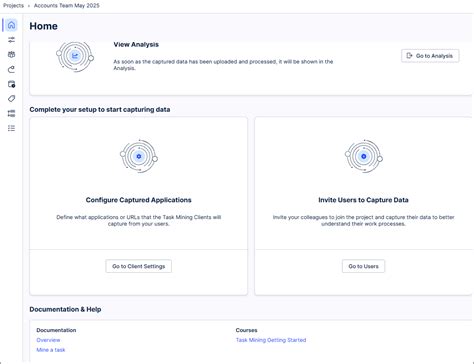The width and height of the screenshot is (474, 364).
Task: Open Task Mining Getting Started course
Action: click(x=271, y=340)
